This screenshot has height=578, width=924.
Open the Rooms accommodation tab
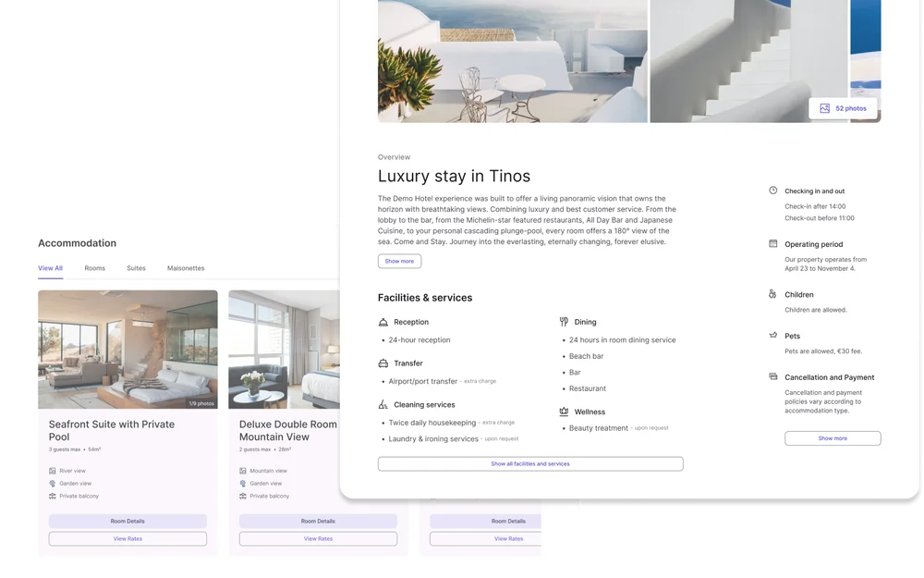click(95, 268)
